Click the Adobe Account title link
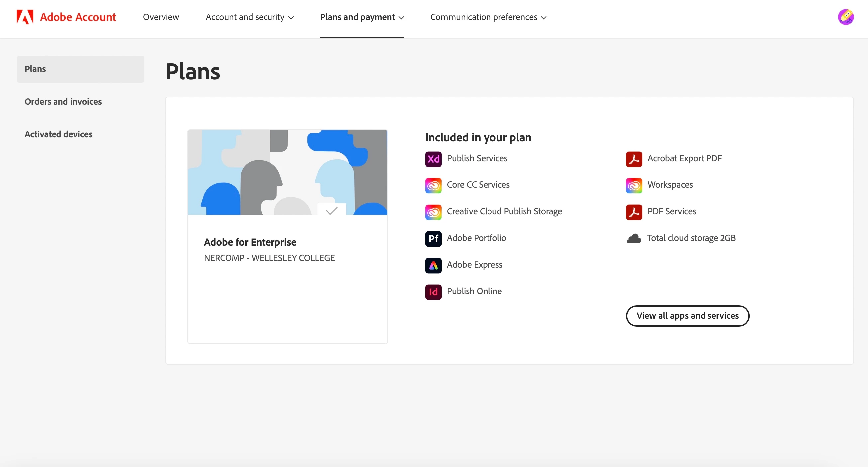868x467 pixels. click(x=77, y=17)
